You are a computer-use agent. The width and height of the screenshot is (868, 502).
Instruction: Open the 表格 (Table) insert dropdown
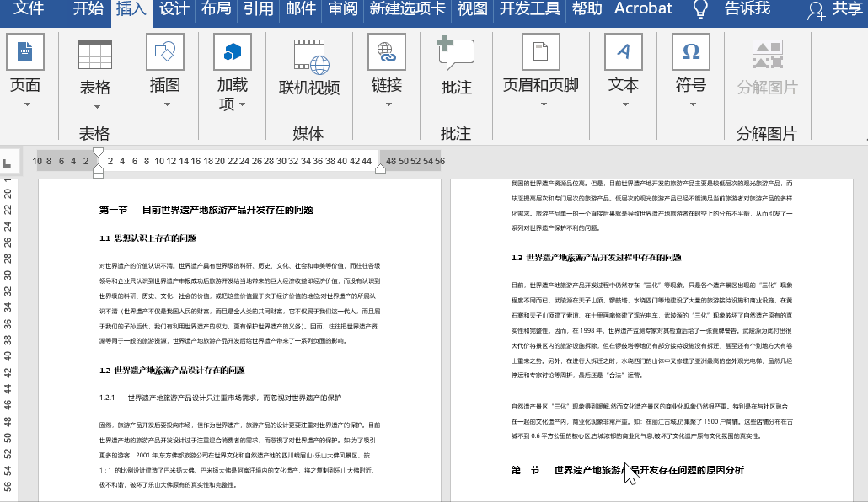click(x=95, y=74)
